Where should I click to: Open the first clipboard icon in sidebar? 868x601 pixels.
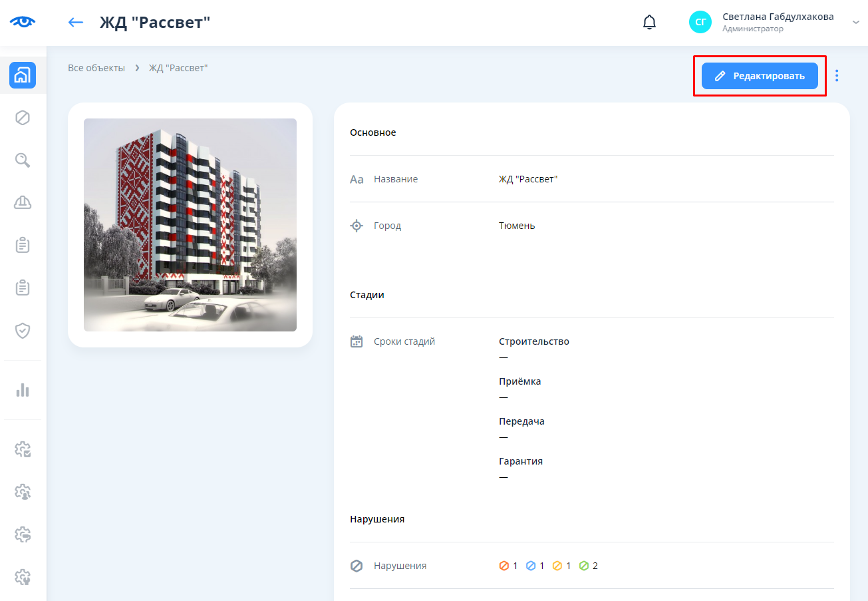pos(23,246)
